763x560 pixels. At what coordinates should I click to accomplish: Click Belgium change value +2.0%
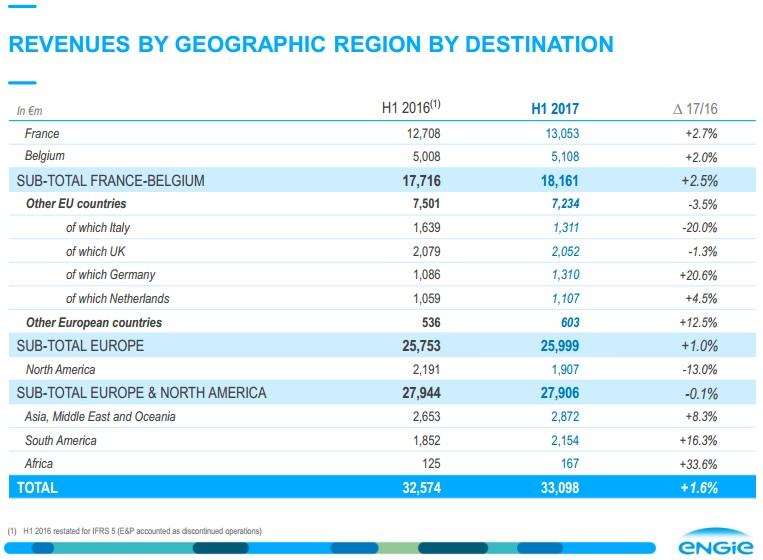pyautogui.click(x=701, y=158)
